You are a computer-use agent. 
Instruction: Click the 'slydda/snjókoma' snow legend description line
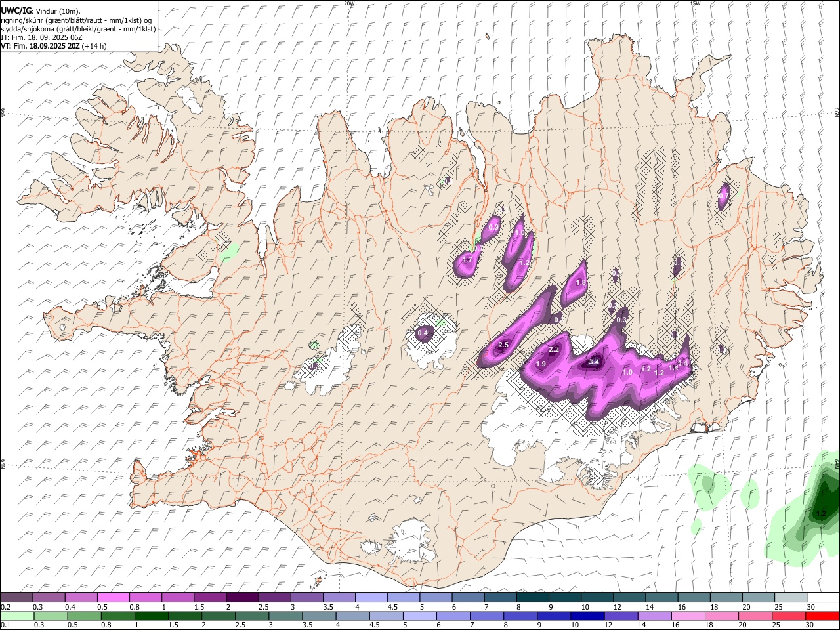point(78,29)
